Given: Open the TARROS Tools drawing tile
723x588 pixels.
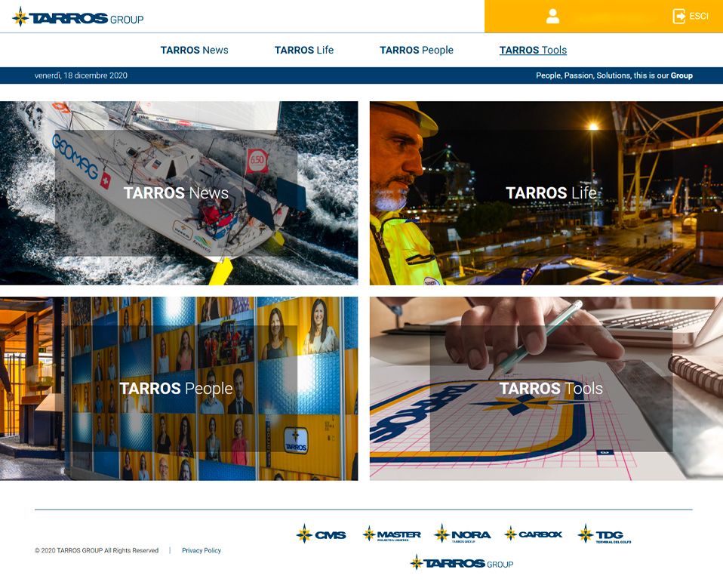Looking at the screenshot, I should 546,389.
